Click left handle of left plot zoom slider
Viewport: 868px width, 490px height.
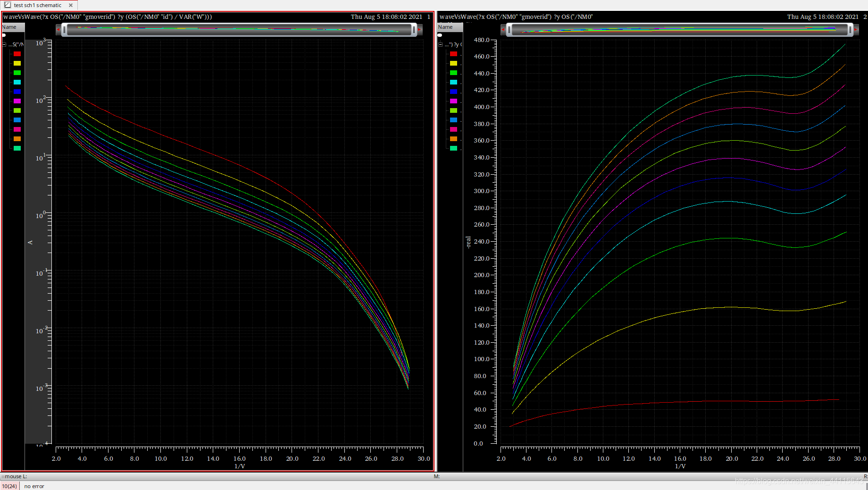[64, 30]
